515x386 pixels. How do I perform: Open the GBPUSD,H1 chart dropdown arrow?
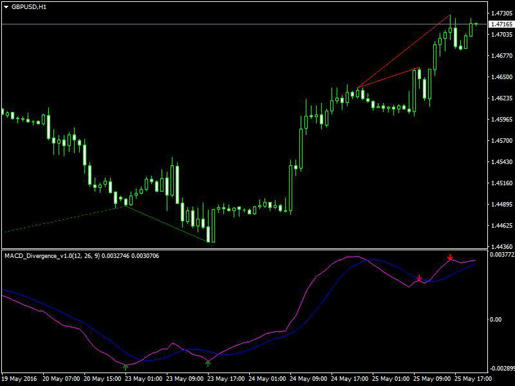tap(6, 7)
